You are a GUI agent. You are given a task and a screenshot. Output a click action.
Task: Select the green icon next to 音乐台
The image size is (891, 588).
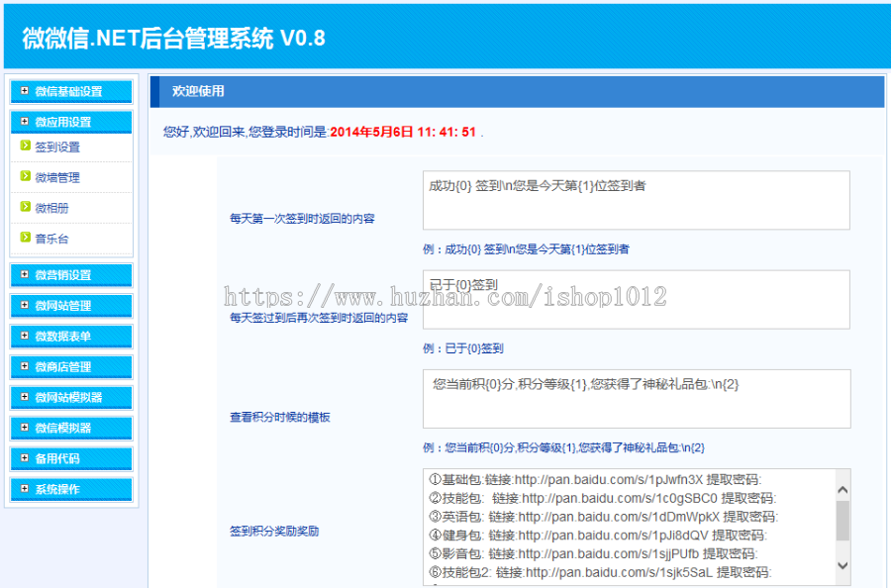[x=24, y=238]
